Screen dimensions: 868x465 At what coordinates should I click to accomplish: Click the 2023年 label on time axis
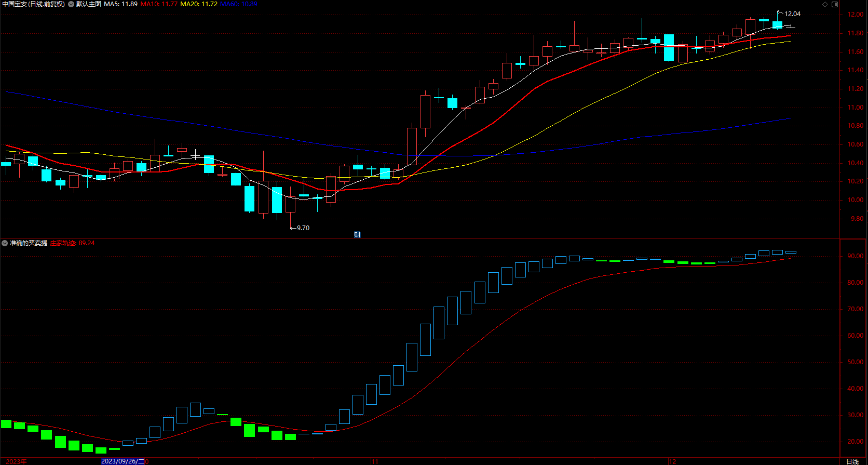tap(16, 461)
